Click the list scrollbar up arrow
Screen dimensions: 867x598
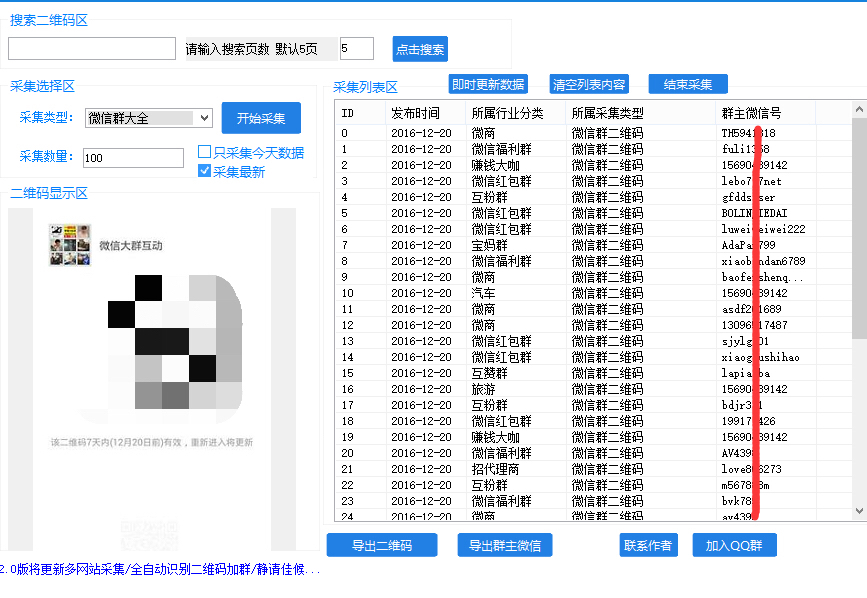859,109
